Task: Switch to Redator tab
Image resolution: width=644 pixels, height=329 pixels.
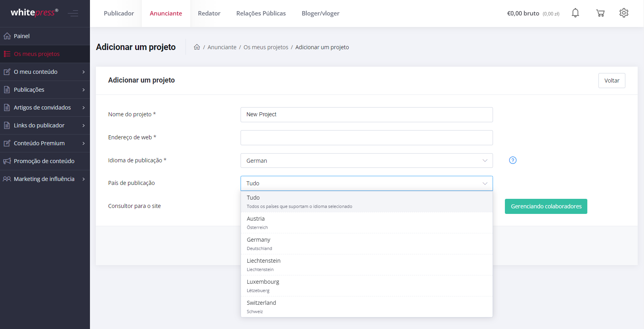Action: (209, 13)
